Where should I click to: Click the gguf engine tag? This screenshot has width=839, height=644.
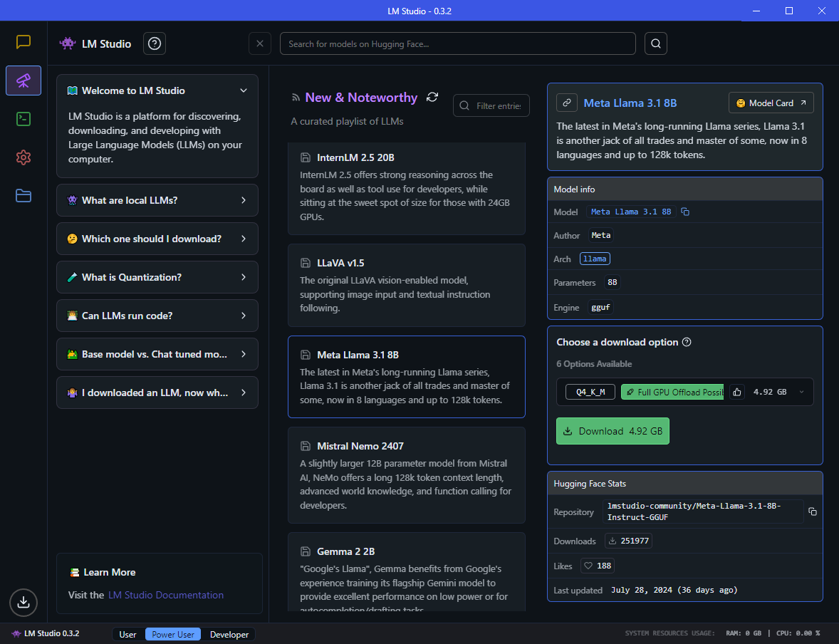(600, 307)
